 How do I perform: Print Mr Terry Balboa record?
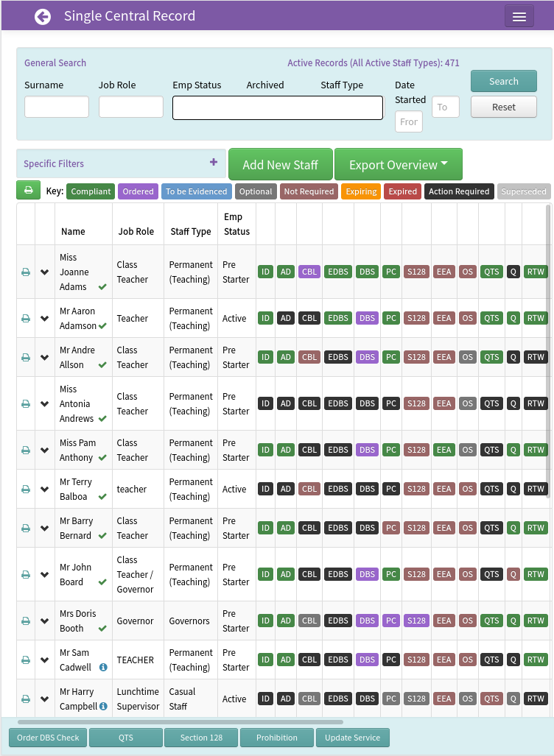(x=26, y=490)
